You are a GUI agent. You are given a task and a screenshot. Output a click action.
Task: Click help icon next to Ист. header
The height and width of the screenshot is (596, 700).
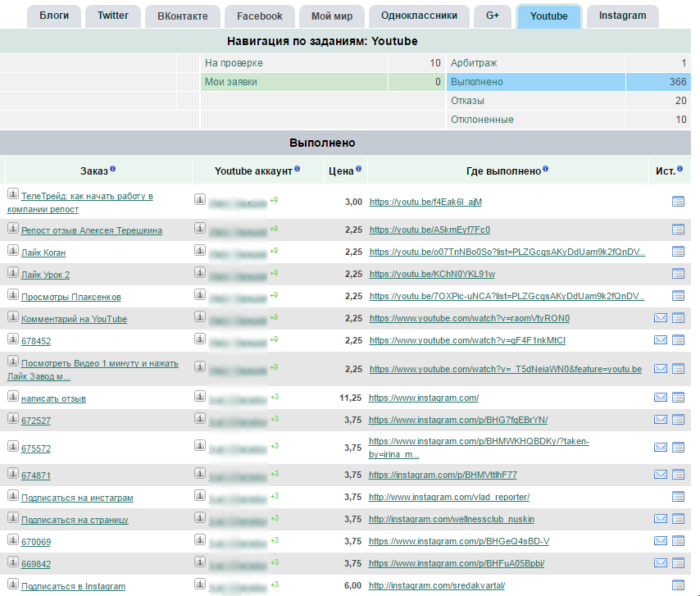[681, 170]
